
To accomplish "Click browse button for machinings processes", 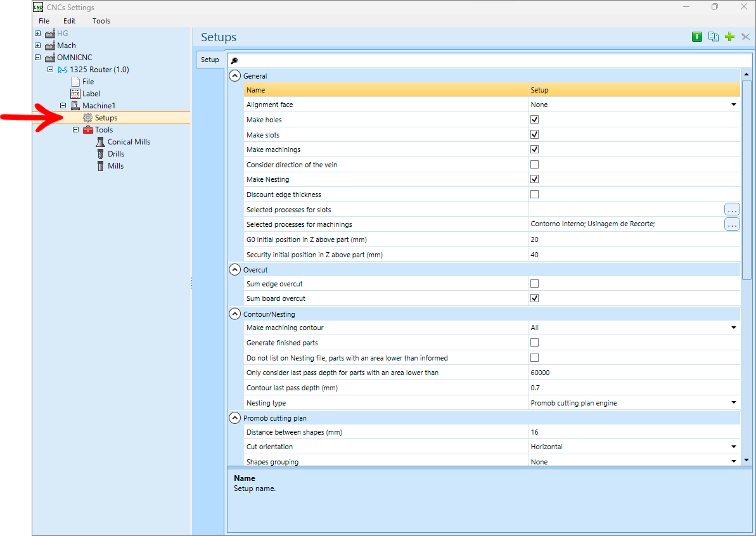I will [732, 224].
